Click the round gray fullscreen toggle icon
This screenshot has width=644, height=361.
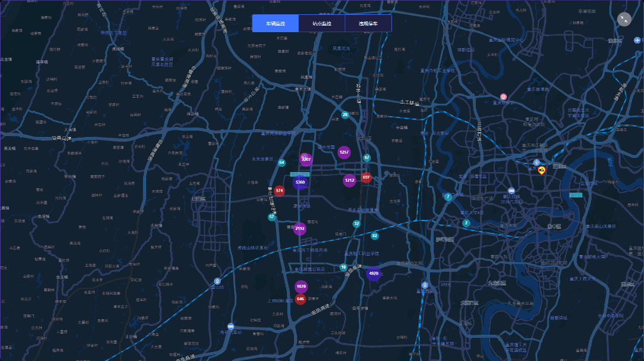pyautogui.click(x=624, y=19)
